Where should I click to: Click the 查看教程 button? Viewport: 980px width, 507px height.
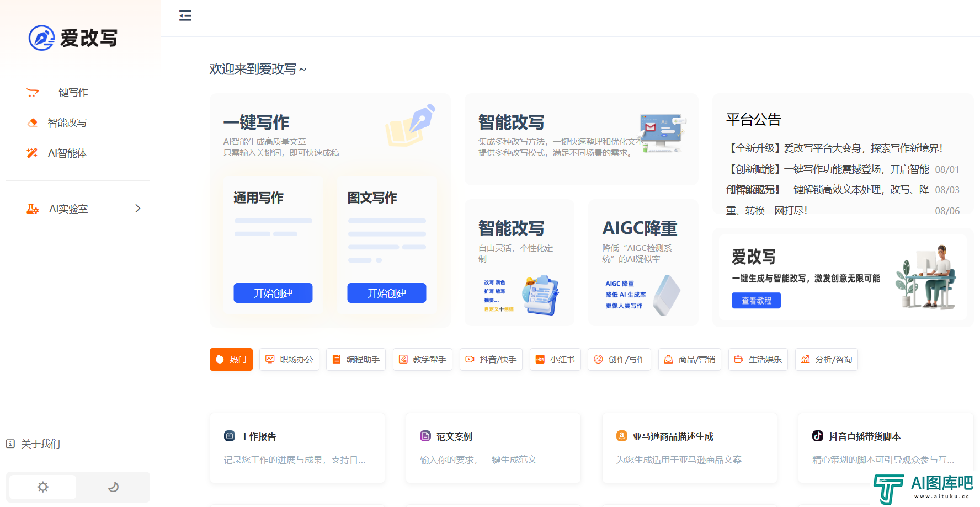[x=757, y=301]
